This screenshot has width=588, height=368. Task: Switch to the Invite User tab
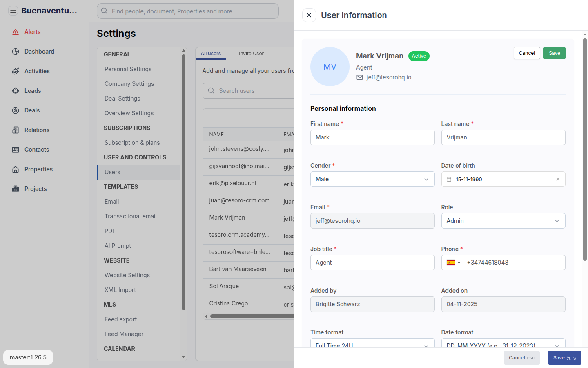coord(251,54)
